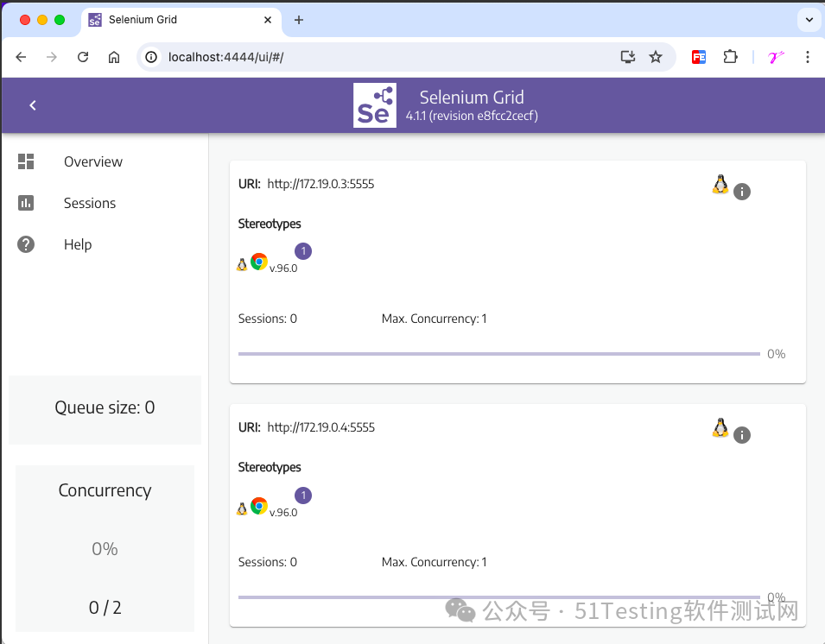825x644 pixels.
Task: Click the Concurrency 0 / 2 value
Action: click(x=105, y=608)
